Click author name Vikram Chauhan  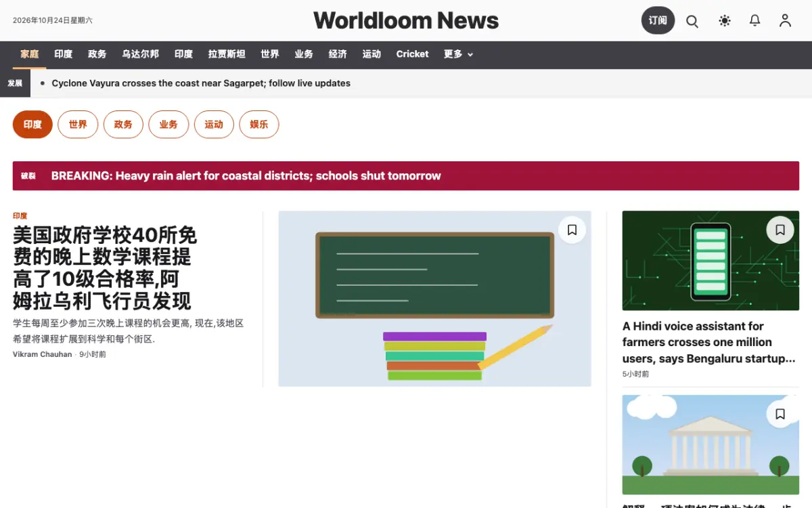click(x=42, y=354)
